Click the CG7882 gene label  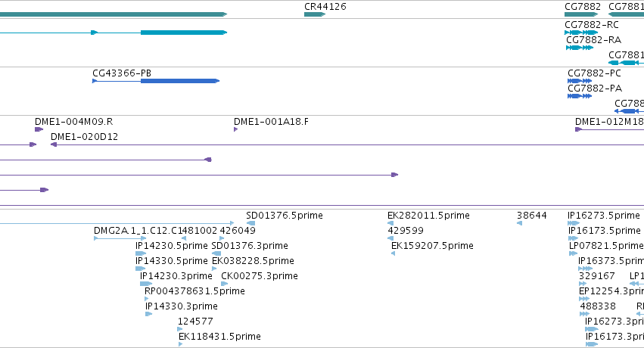[x=583, y=7]
